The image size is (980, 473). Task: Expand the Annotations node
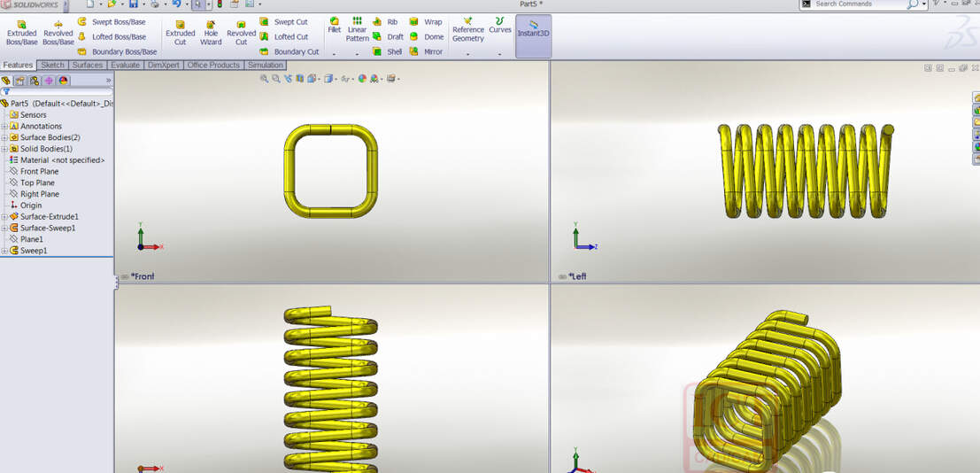pyautogui.click(x=4, y=127)
